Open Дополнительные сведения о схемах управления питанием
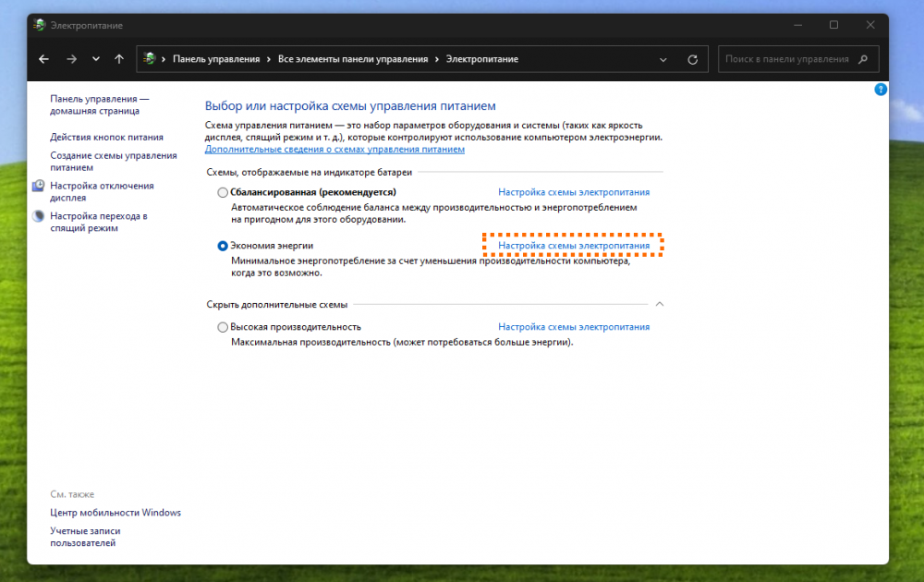Viewport: 924px width, 582px height. (x=334, y=149)
